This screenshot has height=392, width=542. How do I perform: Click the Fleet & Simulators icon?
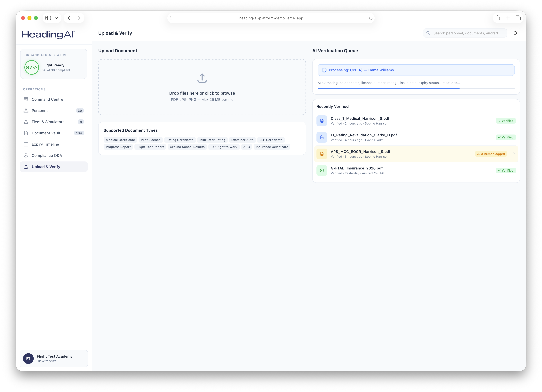(26, 122)
